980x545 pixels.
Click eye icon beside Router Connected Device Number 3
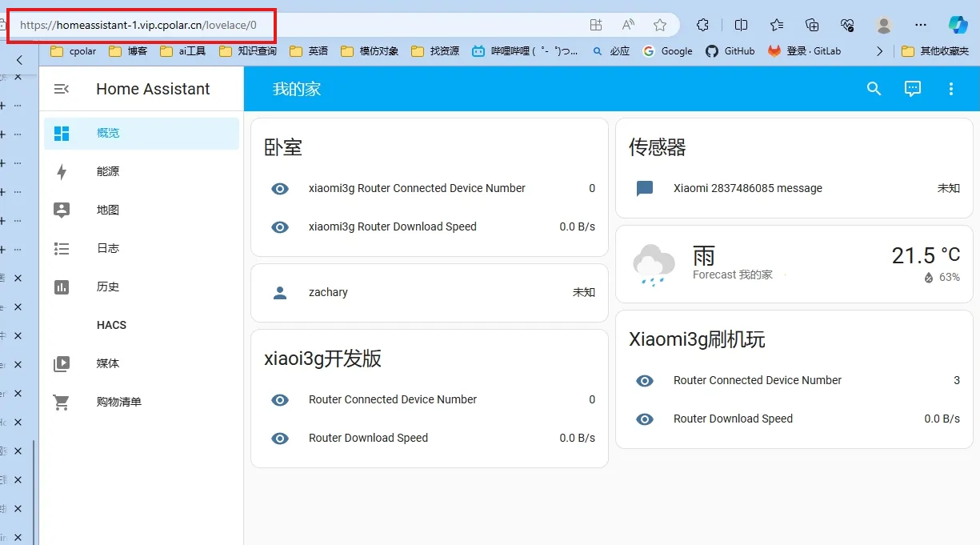coord(645,381)
